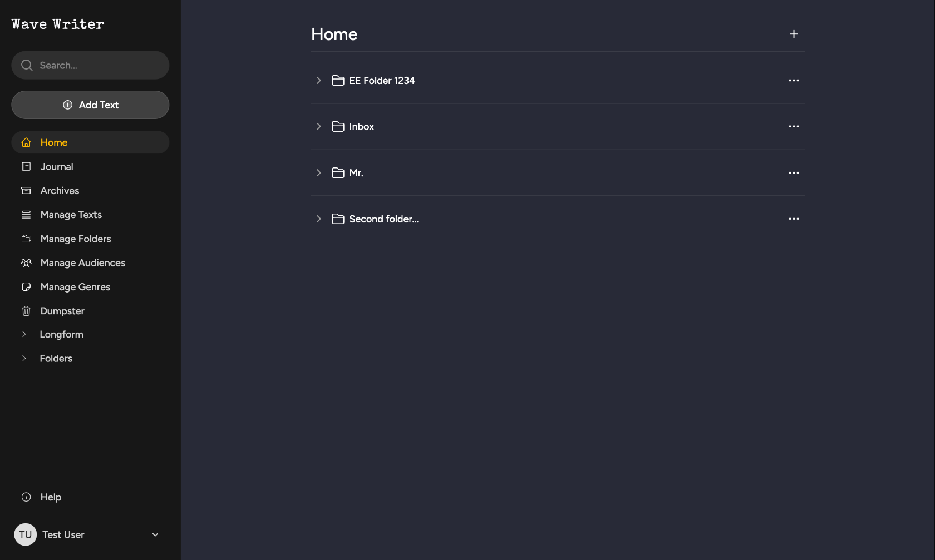
Task: Expand the Inbox folder chevron
Action: pos(318,127)
